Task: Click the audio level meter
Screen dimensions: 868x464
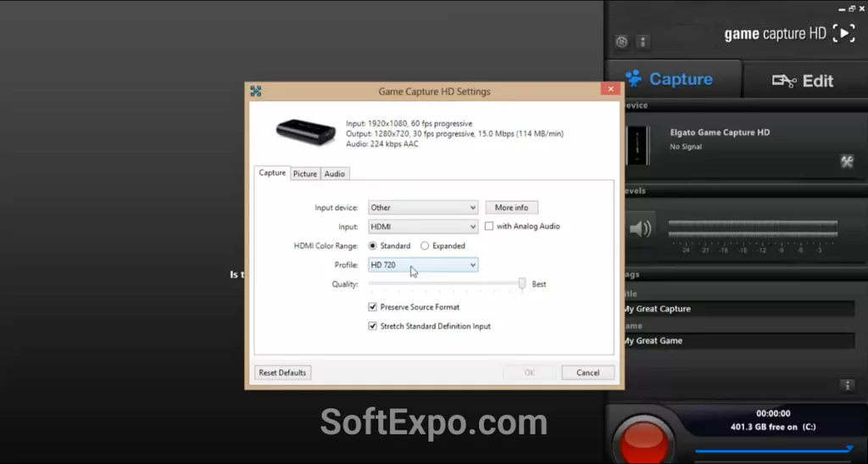Action: (x=753, y=229)
